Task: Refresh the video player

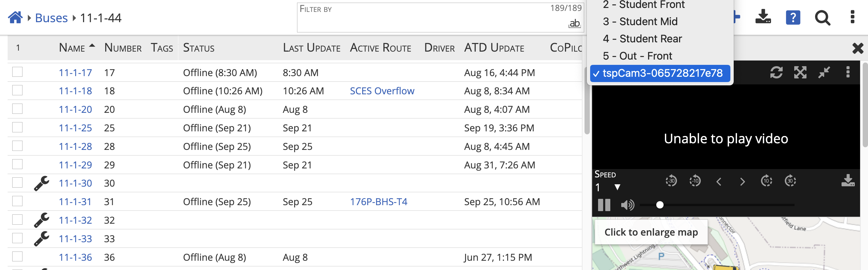Action: pos(776,72)
